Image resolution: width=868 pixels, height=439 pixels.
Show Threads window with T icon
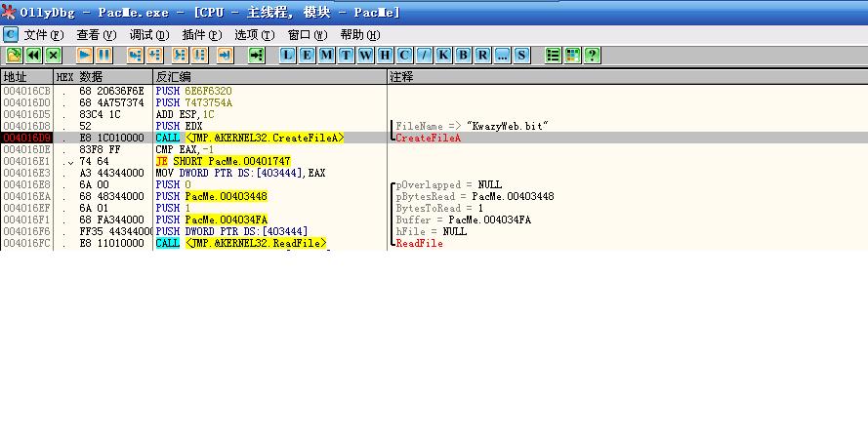pyautogui.click(x=346, y=55)
